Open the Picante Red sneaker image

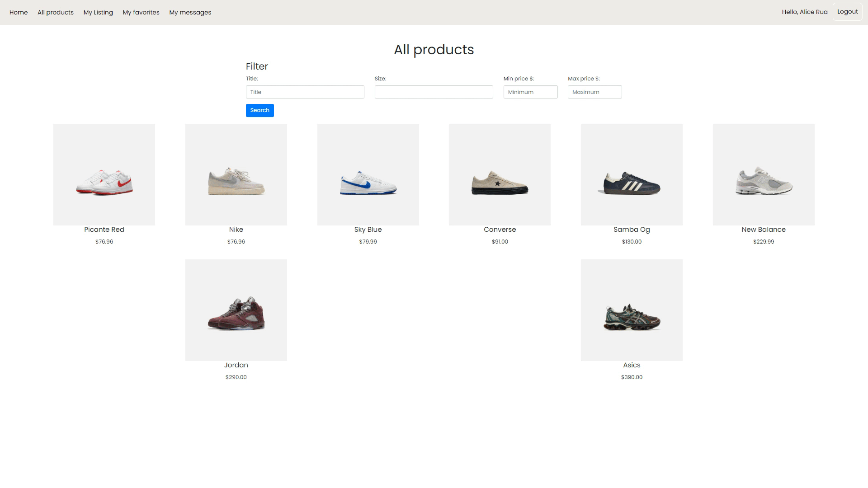[104, 174]
